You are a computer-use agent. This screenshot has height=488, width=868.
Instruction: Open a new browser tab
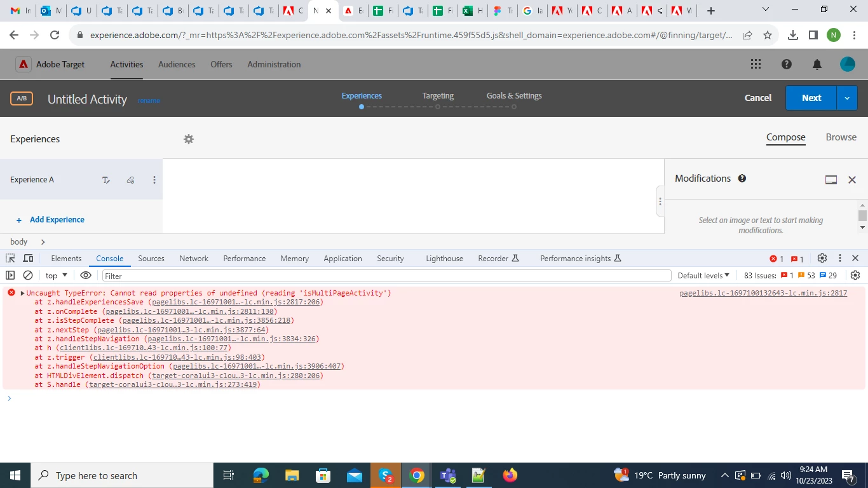point(711,11)
